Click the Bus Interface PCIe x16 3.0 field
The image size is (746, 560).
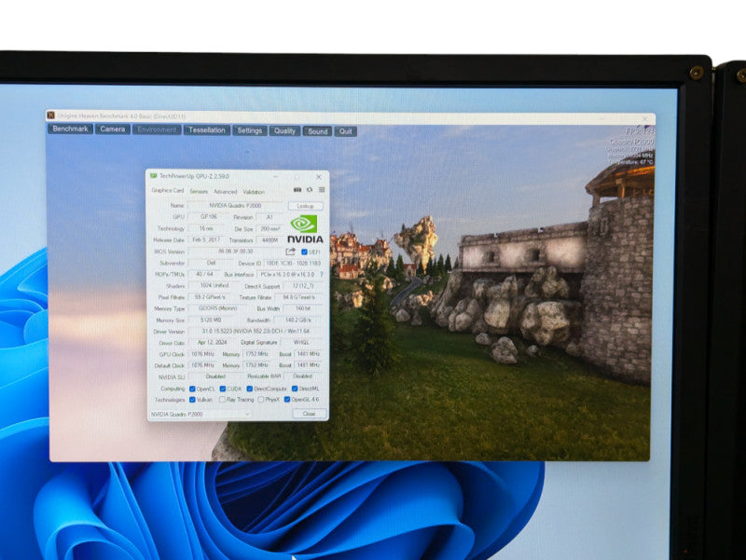(x=287, y=275)
